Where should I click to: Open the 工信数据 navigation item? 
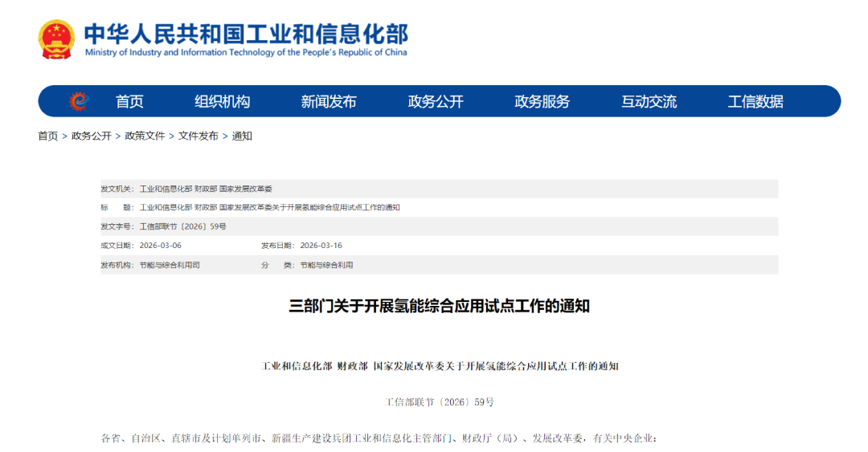pos(755,102)
